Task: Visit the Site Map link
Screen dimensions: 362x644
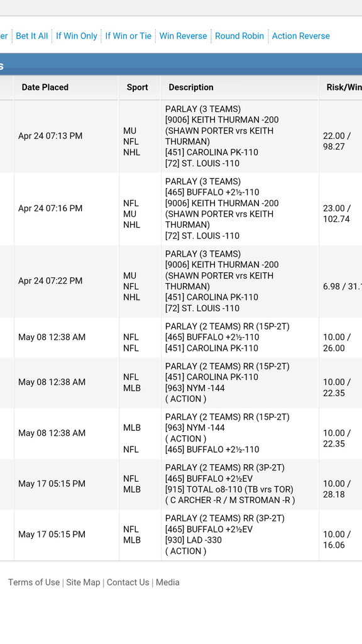Action: (83, 582)
